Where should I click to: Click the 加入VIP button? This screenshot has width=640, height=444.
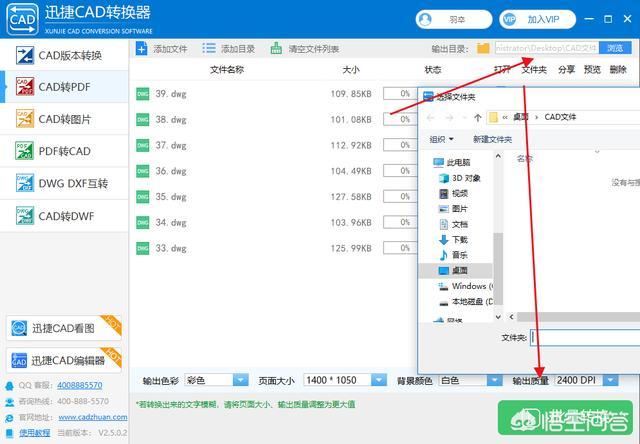tap(537, 19)
